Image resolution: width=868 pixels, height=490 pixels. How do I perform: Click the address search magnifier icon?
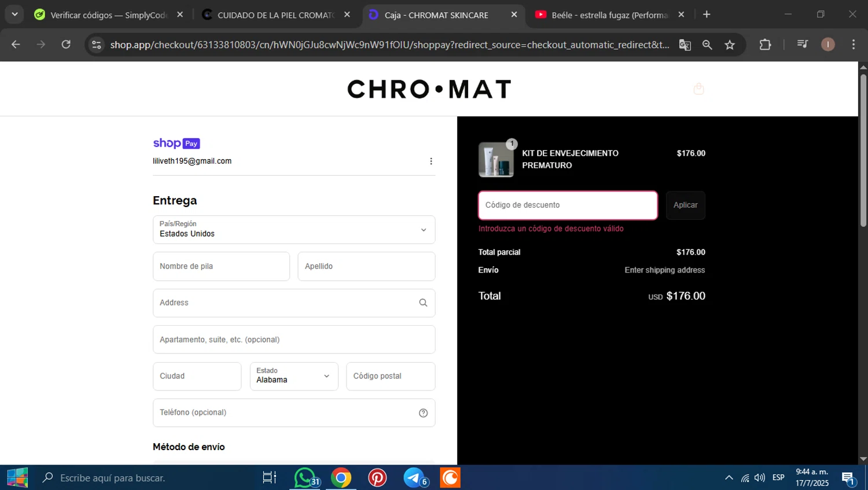point(423,303)
